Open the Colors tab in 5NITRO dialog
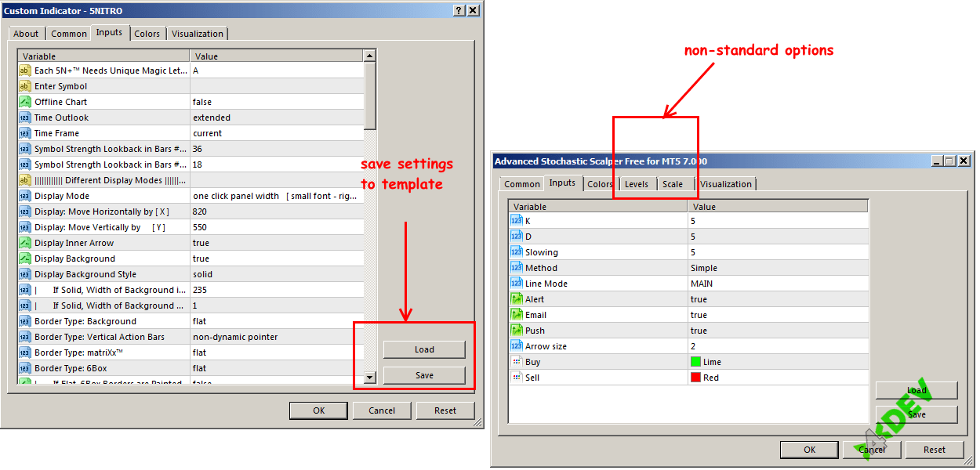Image resolution: width=980 pixels, height=470 pixels. 147,34
